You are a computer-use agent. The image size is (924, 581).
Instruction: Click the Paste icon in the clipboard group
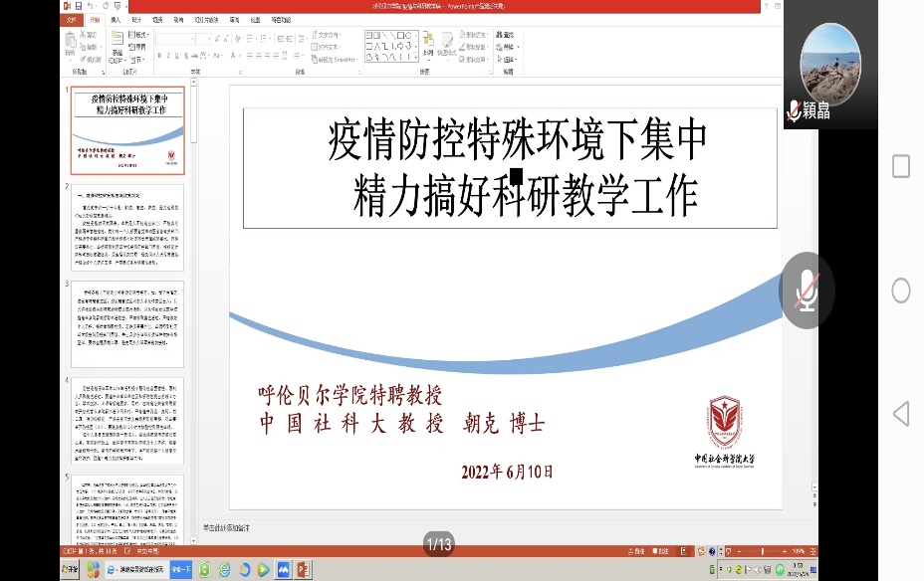point(69,46)
